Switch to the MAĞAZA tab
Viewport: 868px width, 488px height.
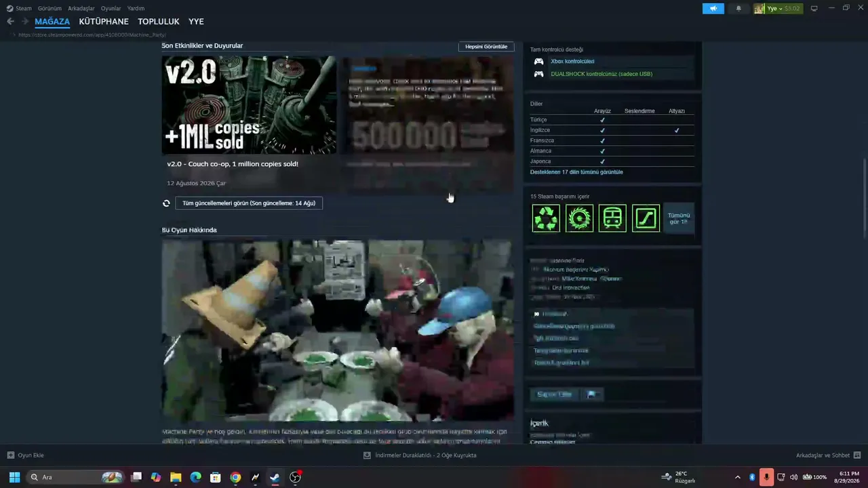pos(52,22)
